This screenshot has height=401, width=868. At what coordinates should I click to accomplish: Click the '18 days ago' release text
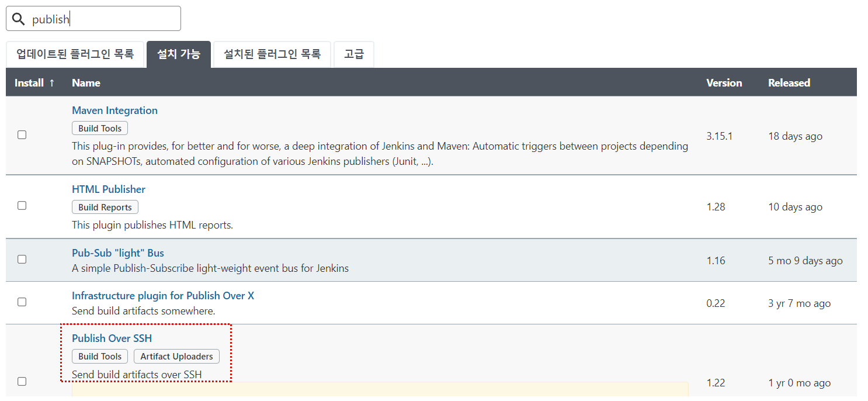[795, 136]
